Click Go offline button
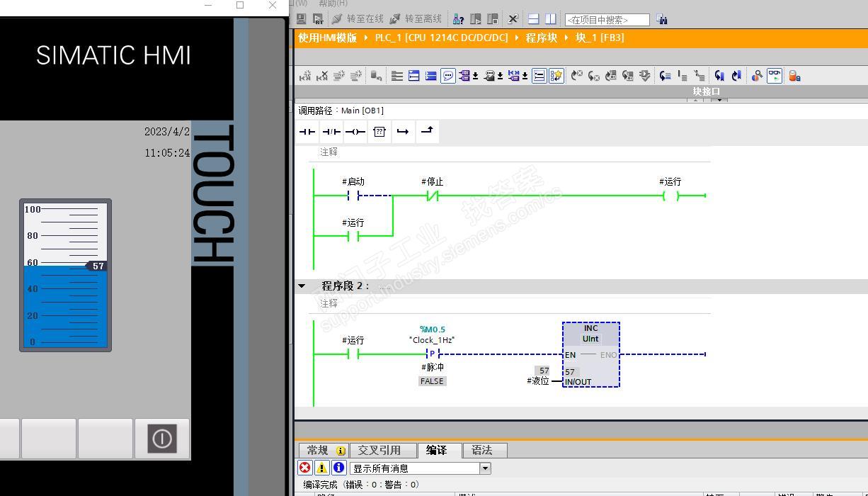 pyautogui.click(x=416, y=19)
